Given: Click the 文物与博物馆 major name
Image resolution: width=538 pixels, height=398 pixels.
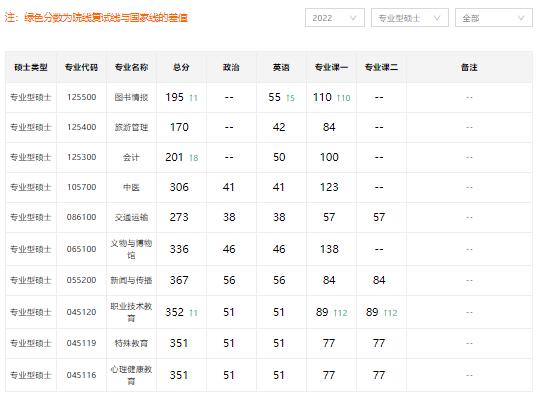Looking at the screenshot, I should click(x=131, y=249).
